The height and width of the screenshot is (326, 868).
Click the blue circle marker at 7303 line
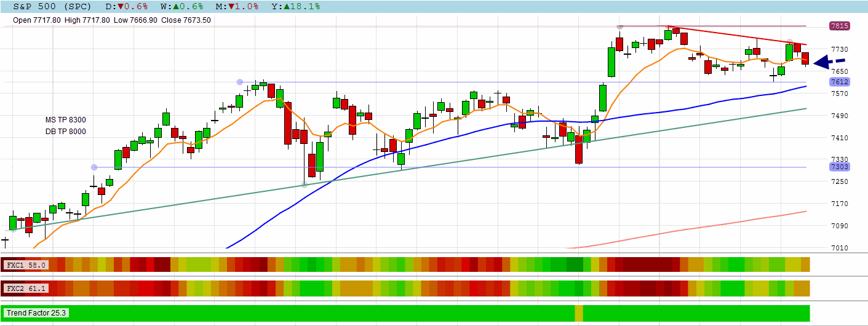coord(94,167)
